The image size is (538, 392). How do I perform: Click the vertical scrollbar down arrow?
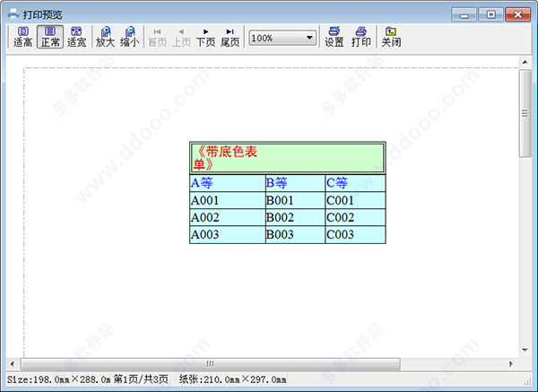point(525,350)
